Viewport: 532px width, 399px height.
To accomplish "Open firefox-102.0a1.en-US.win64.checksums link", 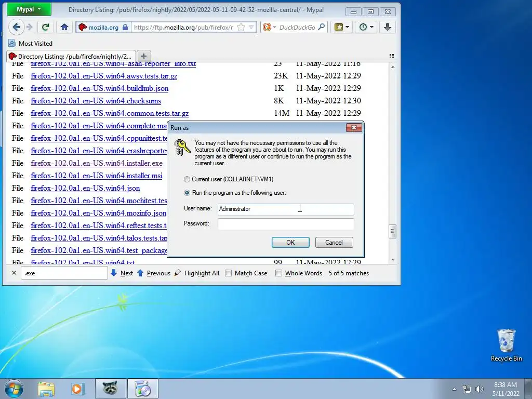I will (96, 101).
